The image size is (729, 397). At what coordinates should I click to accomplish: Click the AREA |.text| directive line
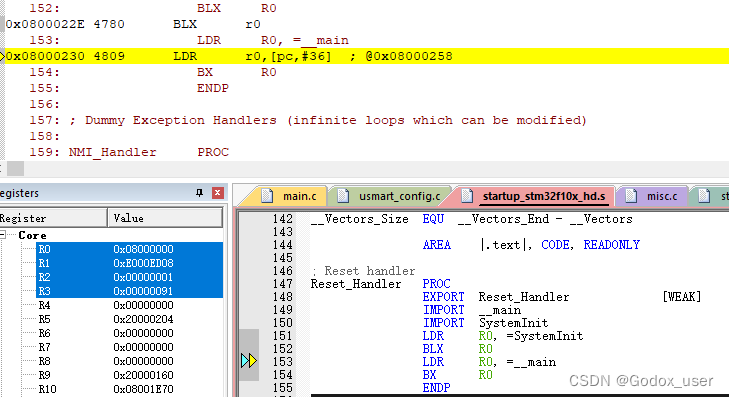[x=531, y=245]
